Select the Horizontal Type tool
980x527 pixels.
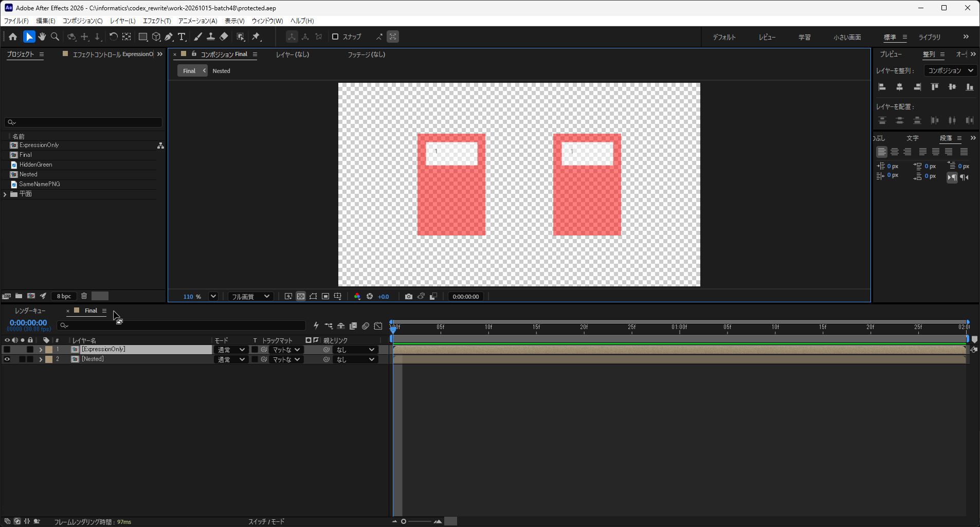(x=182, y=37)
